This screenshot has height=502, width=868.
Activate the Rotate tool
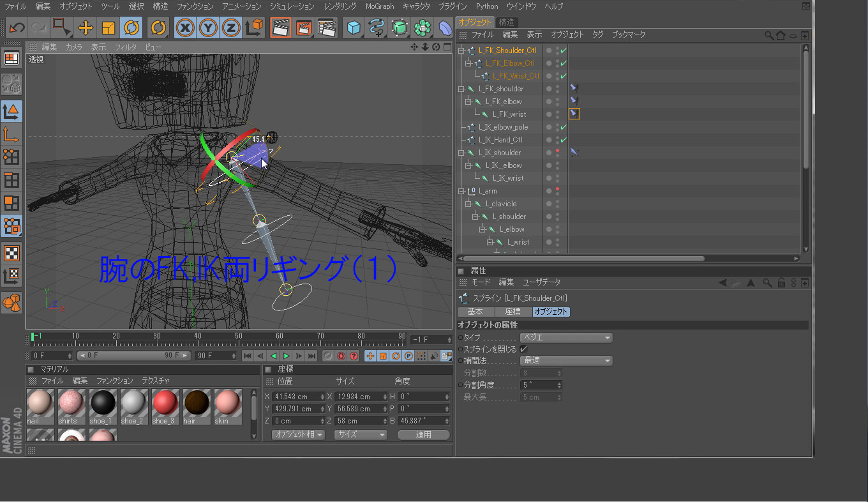tap(131, 27)
